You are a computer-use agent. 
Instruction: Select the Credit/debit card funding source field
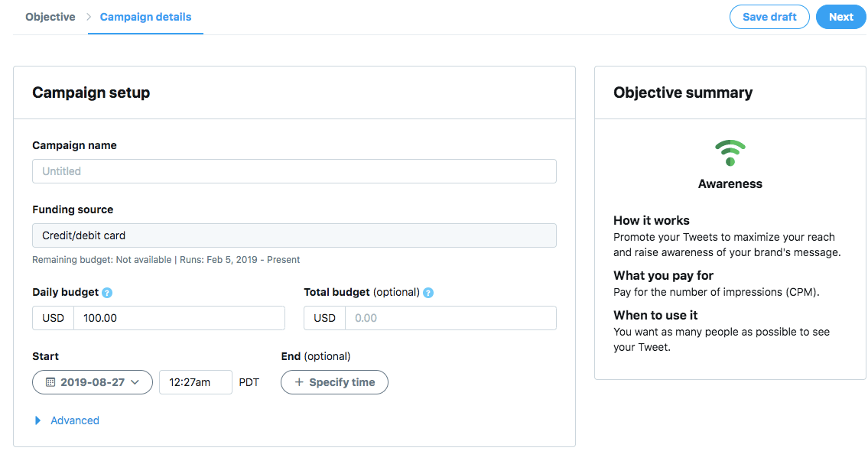click(x=294, y=235)
